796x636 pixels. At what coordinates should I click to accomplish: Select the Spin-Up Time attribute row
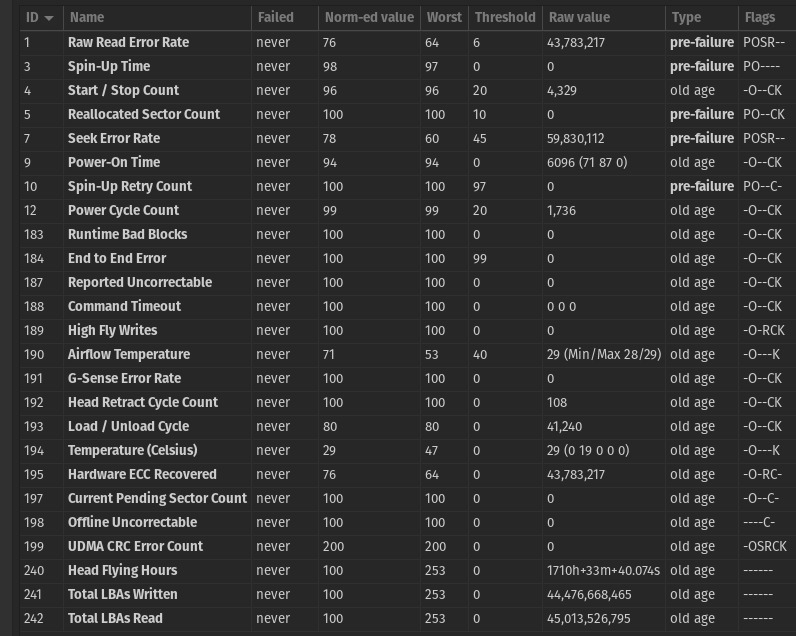(109, 67)
